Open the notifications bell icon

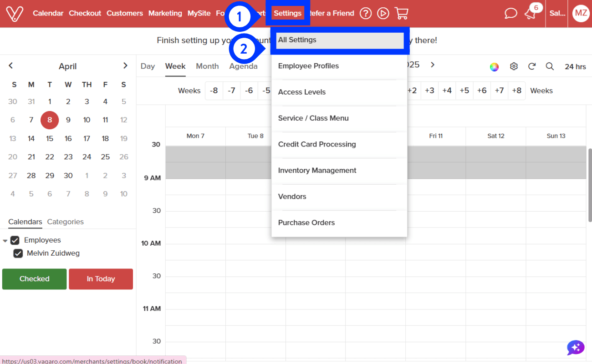(x=530, y=14)
